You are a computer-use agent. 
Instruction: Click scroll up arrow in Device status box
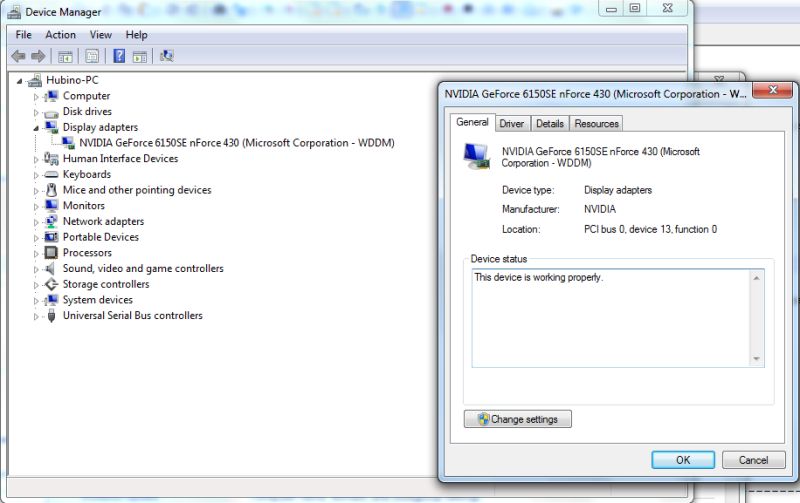756,278
